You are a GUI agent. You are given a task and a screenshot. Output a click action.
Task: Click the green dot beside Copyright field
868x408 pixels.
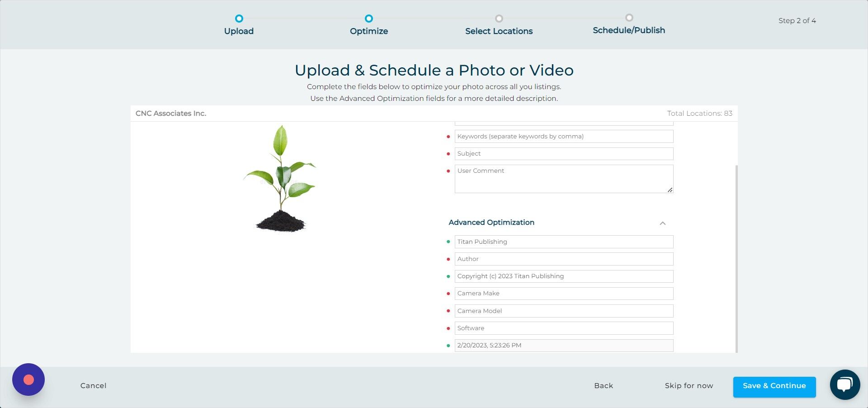448,276
